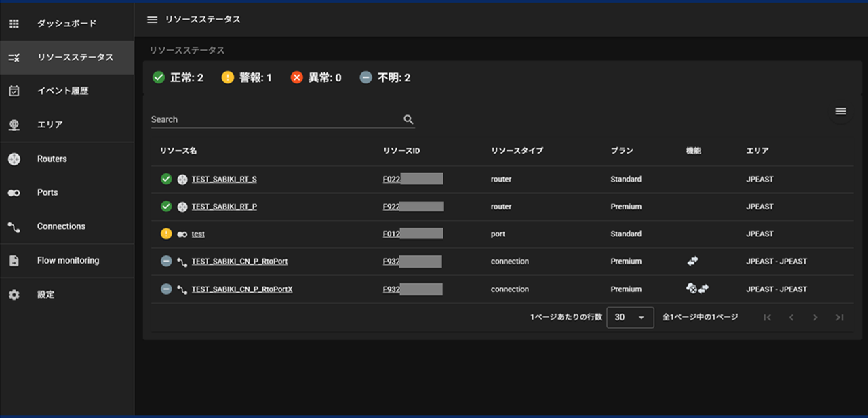The height and width of the screenshot is (418, 868).
Task: Collapse the sidebar with the hamburger icon
Action: pos(152,20)
